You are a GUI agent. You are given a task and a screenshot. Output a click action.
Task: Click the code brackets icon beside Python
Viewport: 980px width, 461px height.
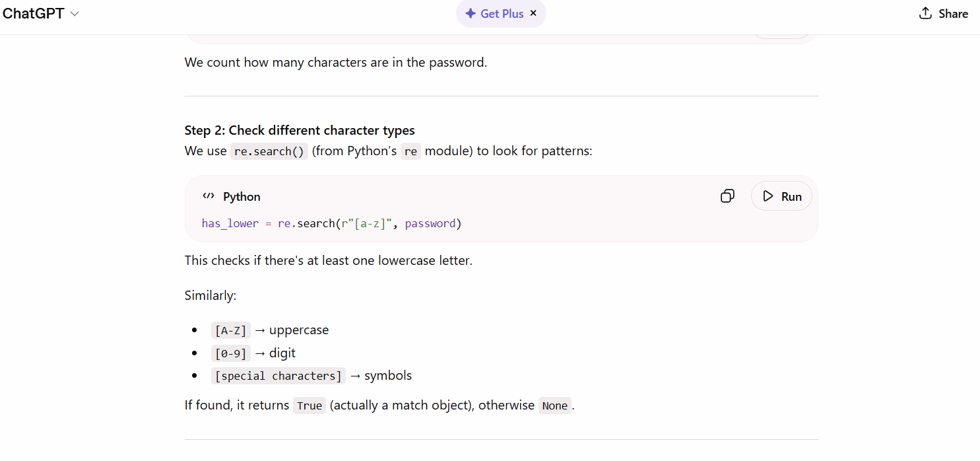209,196
